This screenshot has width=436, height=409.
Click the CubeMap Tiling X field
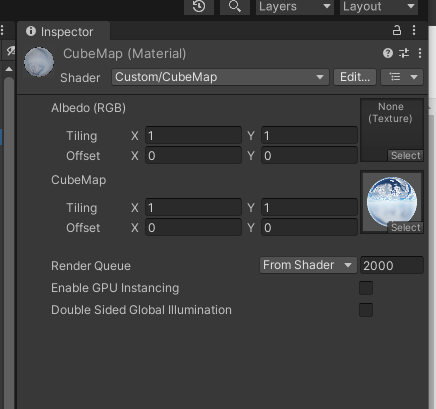pos(193,208)
